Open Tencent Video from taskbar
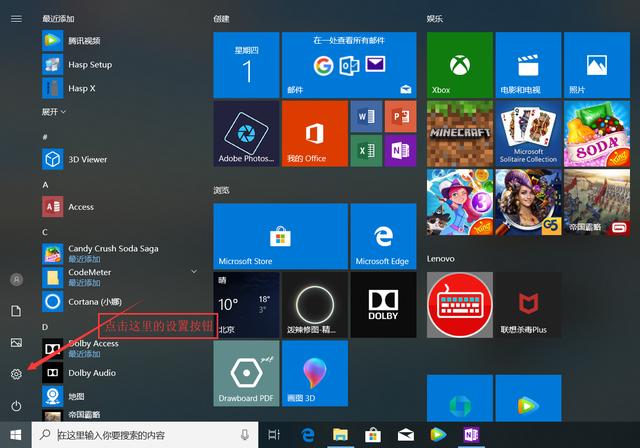Image resolution: width=640 pixels, height=448 pixels. click(438, 435)
